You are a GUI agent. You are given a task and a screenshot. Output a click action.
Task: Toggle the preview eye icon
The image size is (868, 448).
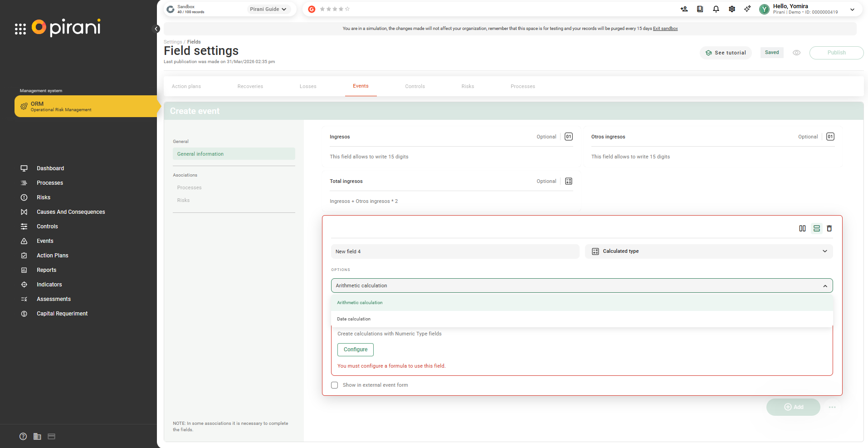point(796,53)
